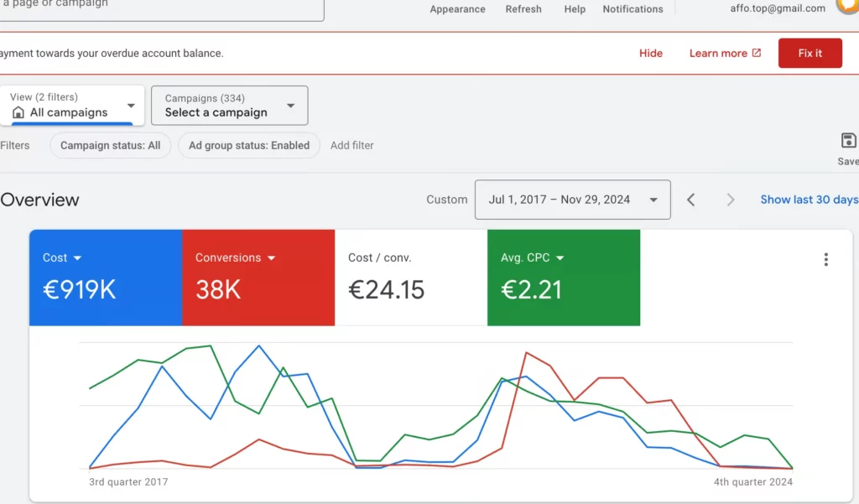Go to the previous date range arrow
The image size is (859, 504).
[x=691, y=200]
